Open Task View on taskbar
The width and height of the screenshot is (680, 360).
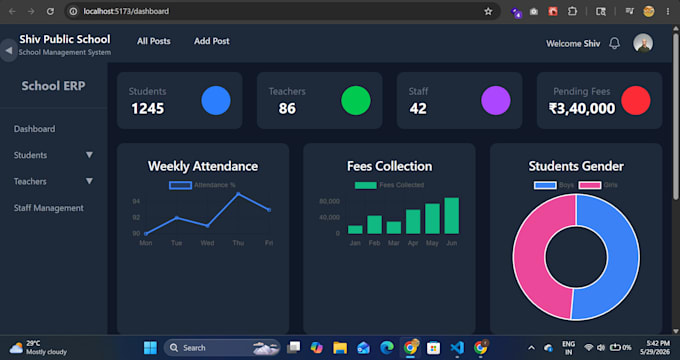coord(294,347)
